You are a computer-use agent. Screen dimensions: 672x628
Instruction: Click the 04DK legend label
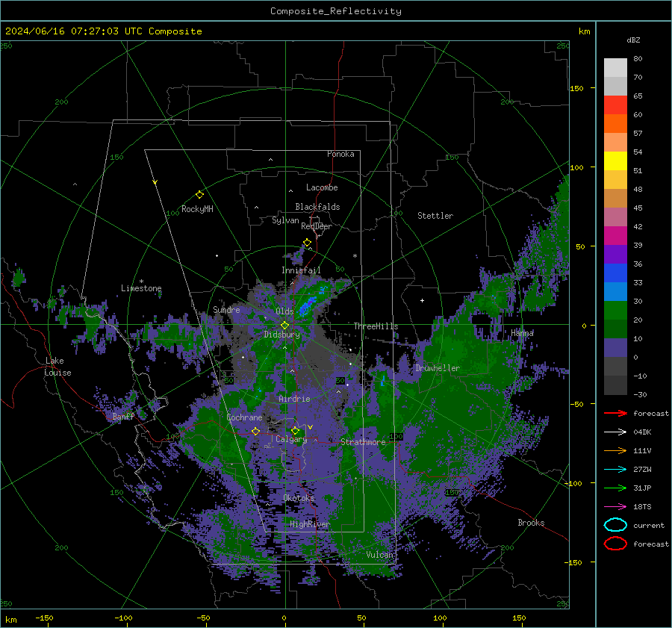(x=642, y=432)
